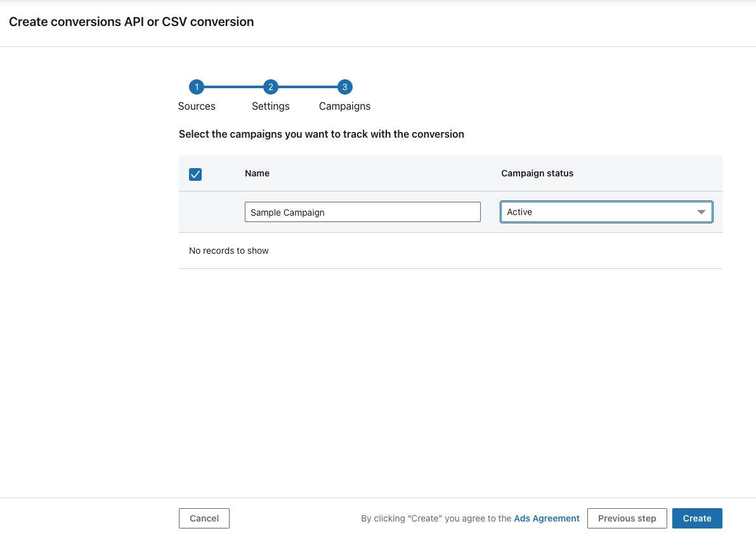Click the Sources step label
This screenshot has height=538, width=756.
[x=197, y=106]
